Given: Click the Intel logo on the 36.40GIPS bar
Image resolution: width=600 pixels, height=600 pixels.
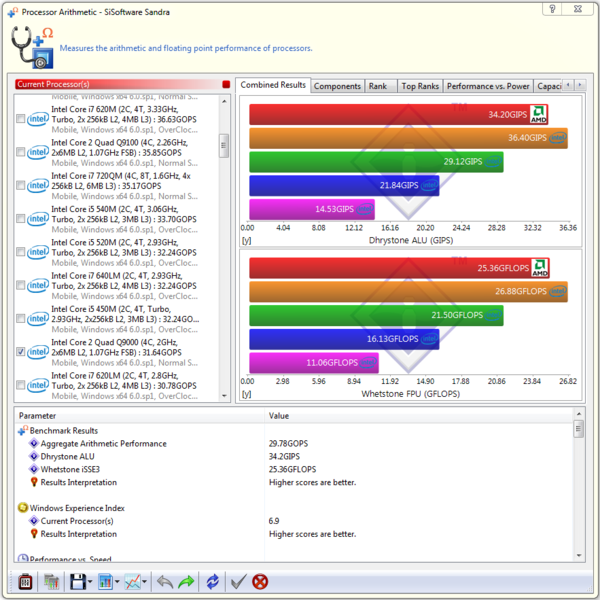Looking at the screenshot, I should coord(558,138).
